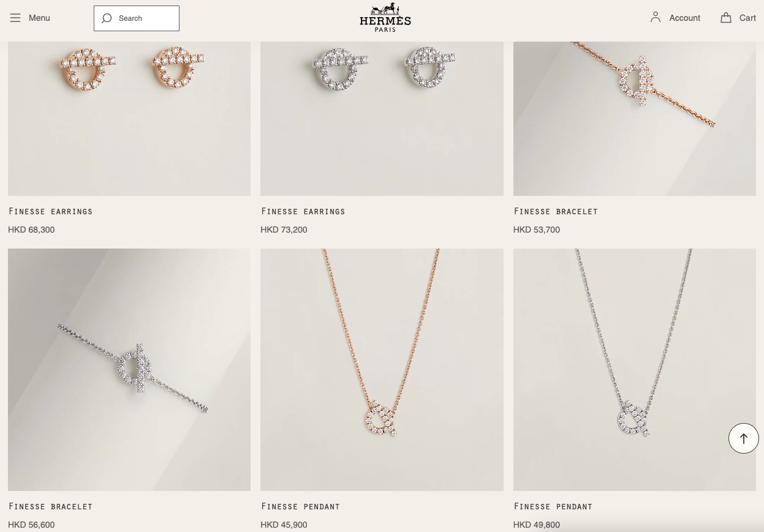Open the white gold Finesse bracelet photo
The image size is (764, 532).
[129, 370]
